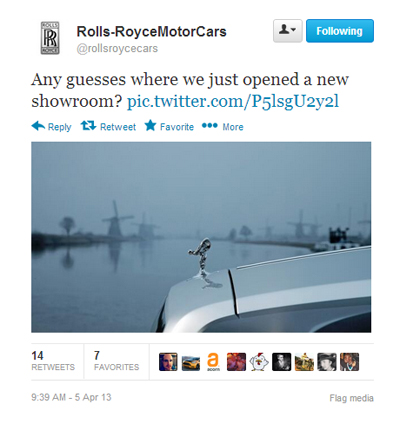400x424 pixels.
Task: Toggle the blue Following button
Action: pos(340,31)
